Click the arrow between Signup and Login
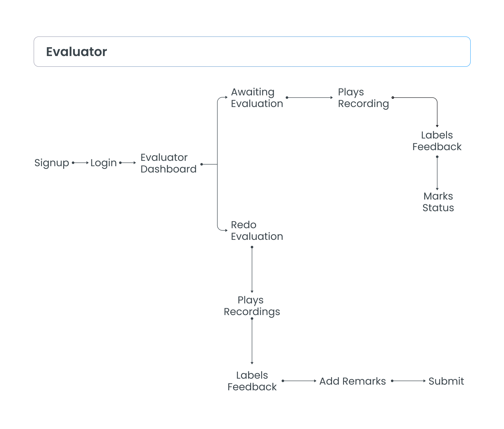This screenshot has width=504, height=429. [81, 163]
